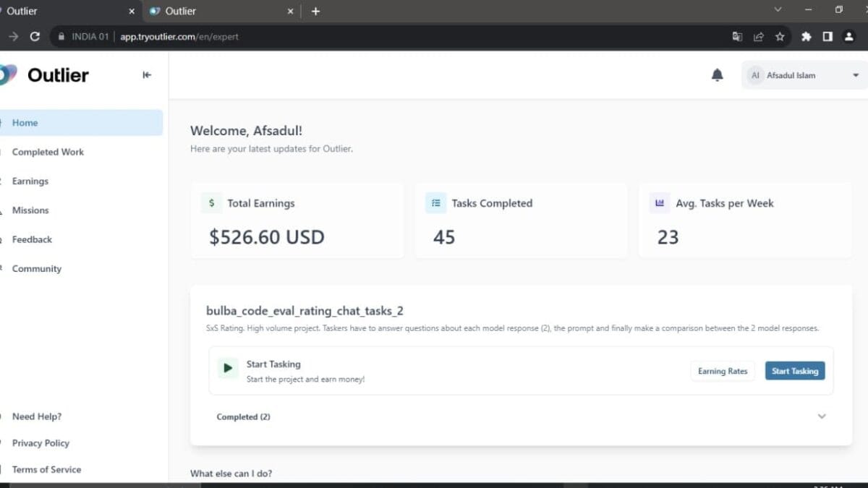Viewport: 868px width, 488px height.
Task: Open a new browser tab
Action: coord(315,11)
